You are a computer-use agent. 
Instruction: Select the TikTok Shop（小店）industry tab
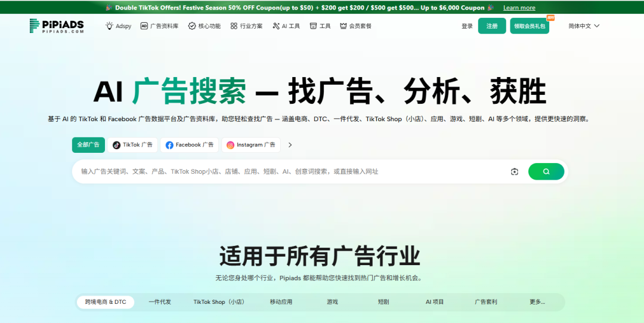tap(220, 302)
